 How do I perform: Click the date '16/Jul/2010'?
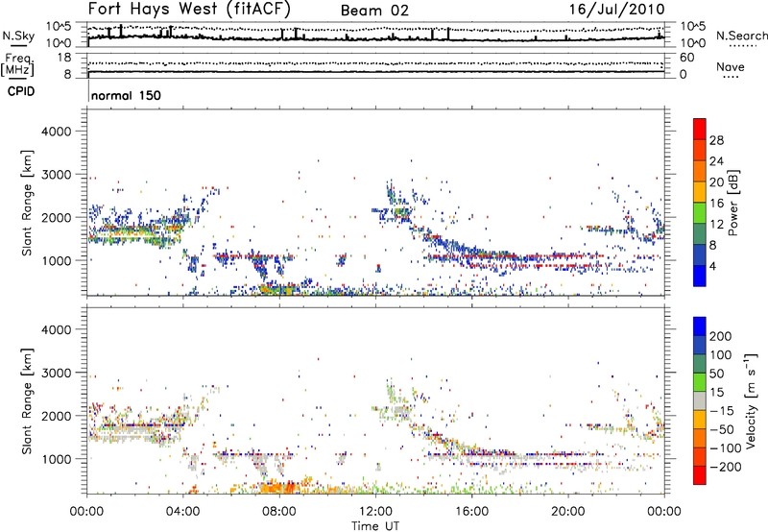click(616, 10)
